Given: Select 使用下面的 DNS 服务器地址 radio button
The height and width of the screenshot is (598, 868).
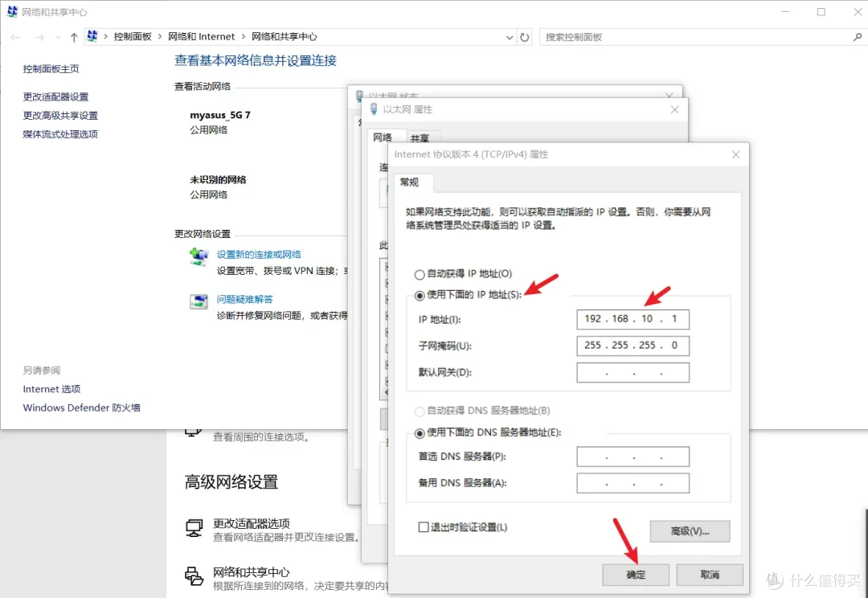Looking at the screenshot, I should click(x=420, y=433).
